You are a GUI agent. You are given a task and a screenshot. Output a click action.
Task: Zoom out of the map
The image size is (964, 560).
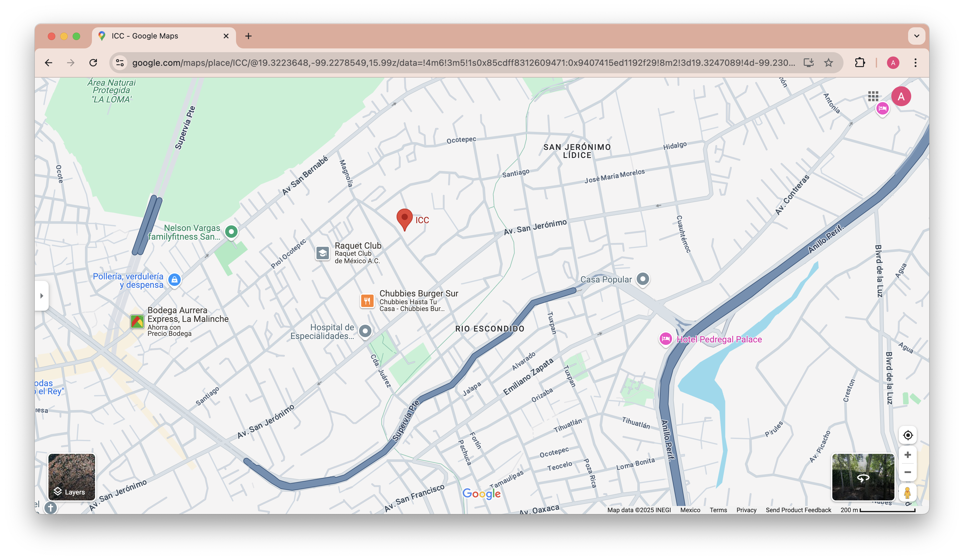(907, 472)
